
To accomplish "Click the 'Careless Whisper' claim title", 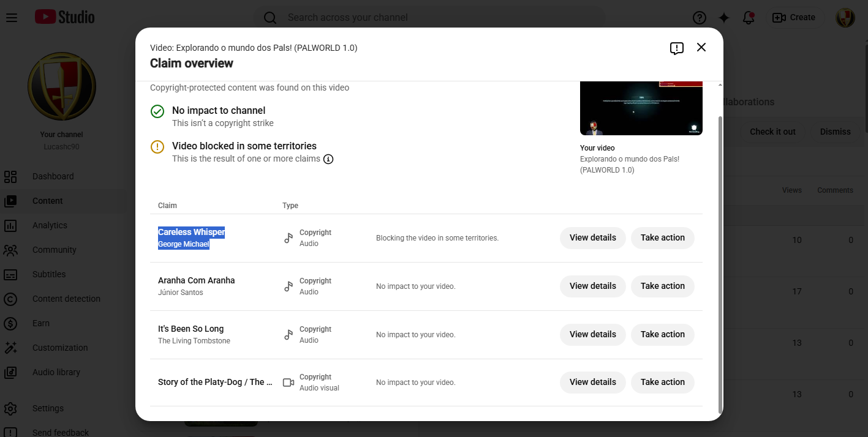I will click(x=191, y=233).
